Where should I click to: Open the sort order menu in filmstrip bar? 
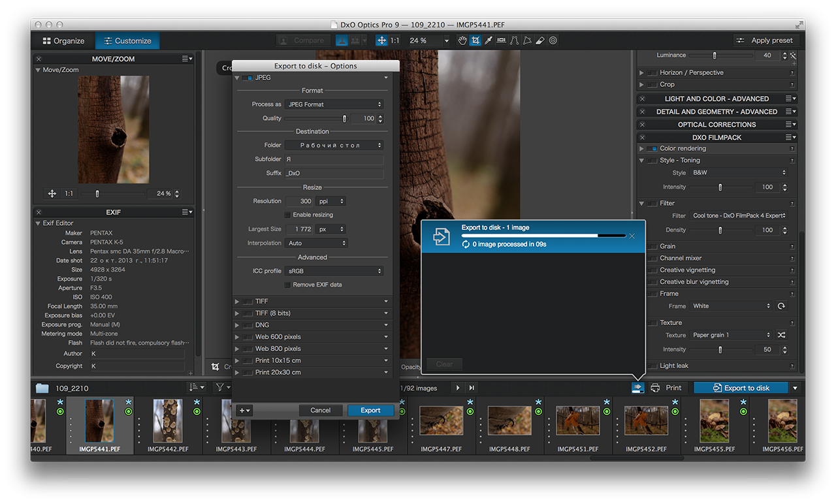click(196, 388)
